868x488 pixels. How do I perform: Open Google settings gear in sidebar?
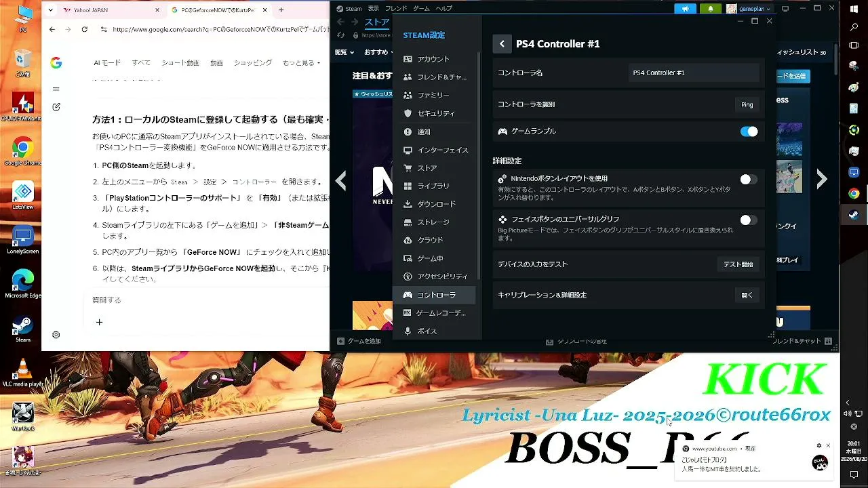coord(56,335)
